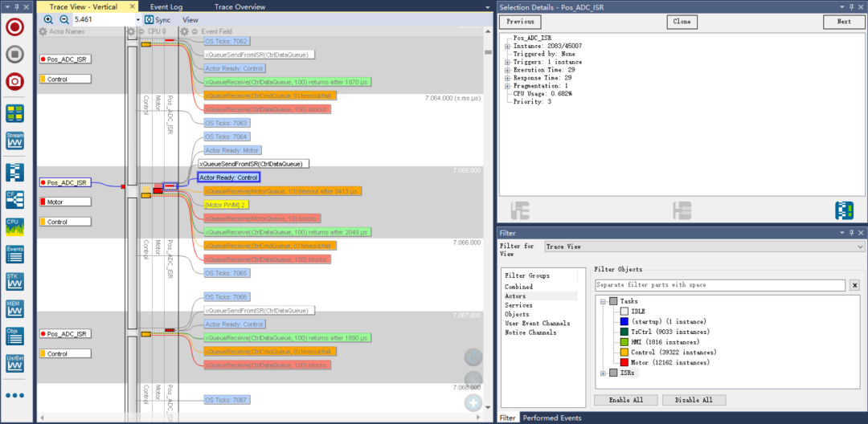Switch to the Trace Overview tab
This screenshot has width=868, height=424.
(x=240, y=6)
